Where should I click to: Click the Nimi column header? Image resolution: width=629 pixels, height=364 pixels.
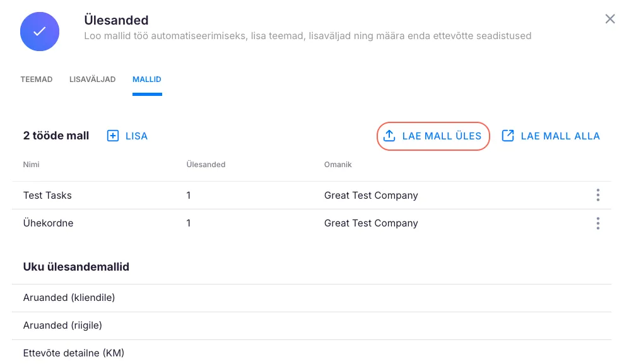(x=32, y=165)
